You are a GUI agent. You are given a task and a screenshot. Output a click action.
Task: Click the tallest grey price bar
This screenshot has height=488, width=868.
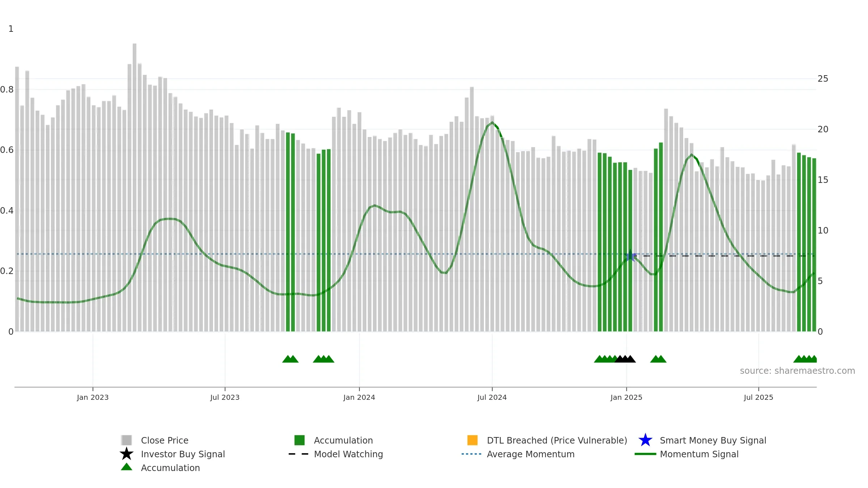pyautogui.click(x=135, y=187)
